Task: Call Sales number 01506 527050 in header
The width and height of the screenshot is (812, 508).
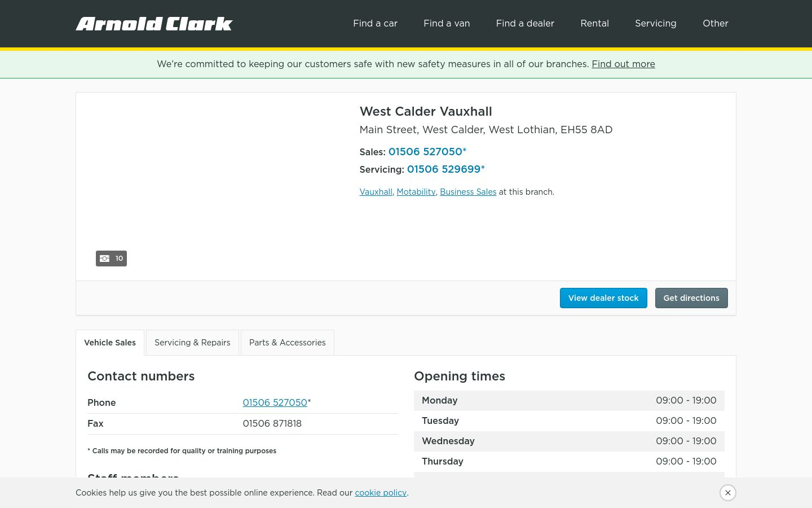Action: point(427,152)
